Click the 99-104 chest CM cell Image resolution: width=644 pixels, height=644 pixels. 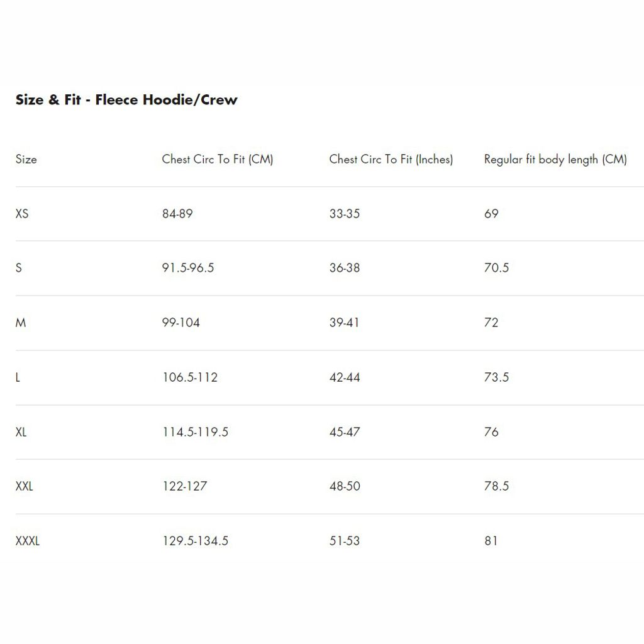tap(181, 323)
